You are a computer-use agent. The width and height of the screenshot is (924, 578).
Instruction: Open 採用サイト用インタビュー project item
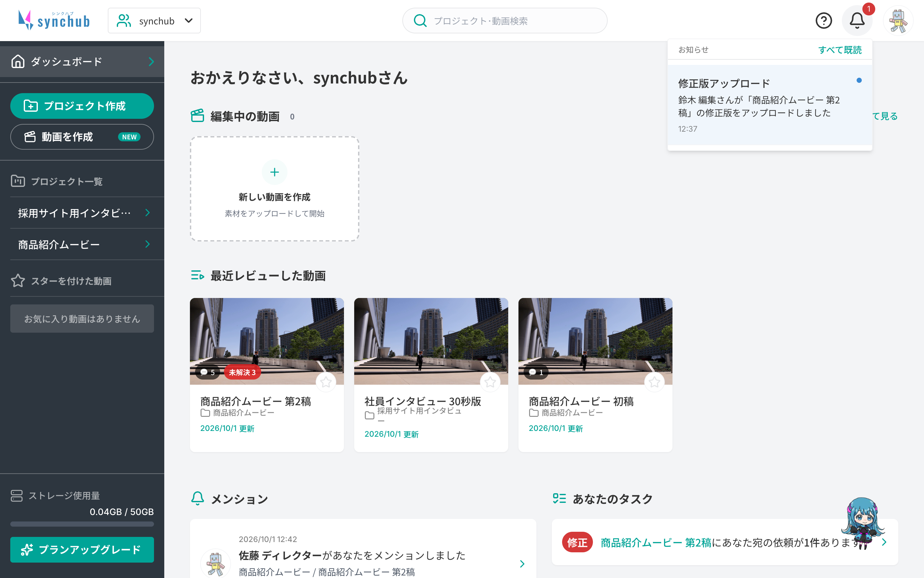tap(82, 213)
